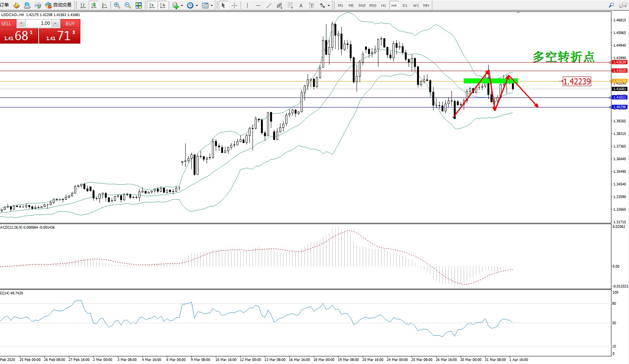Select the text label 'A' tool

click(301, 5)
